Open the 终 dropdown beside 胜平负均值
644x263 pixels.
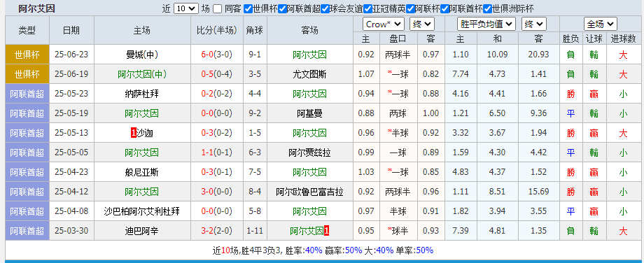pos(534,24)
